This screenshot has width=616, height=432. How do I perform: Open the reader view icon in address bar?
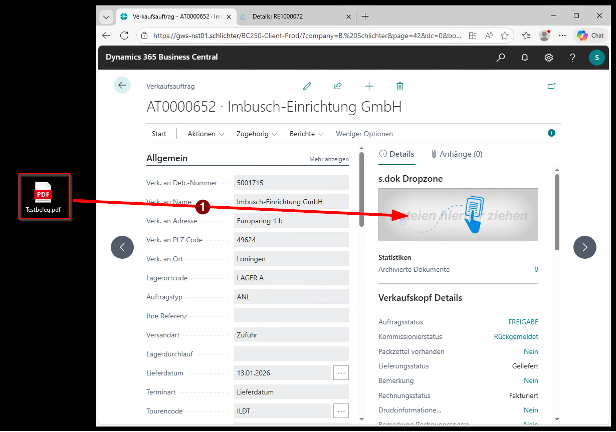coord(473,36)
